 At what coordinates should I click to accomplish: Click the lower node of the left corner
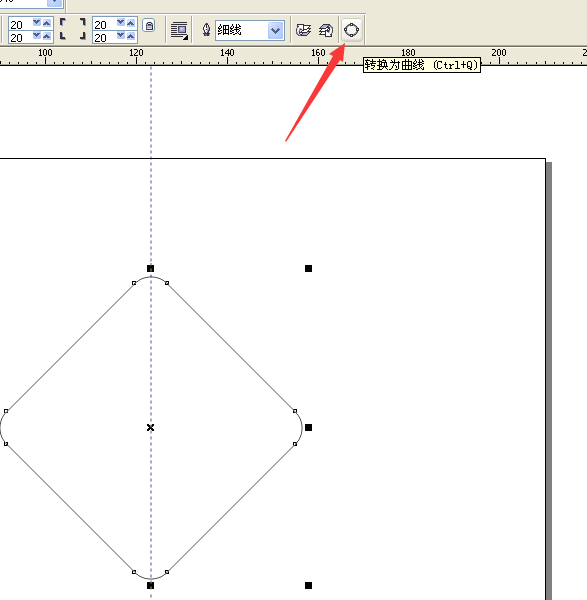(x=6, y=444)
